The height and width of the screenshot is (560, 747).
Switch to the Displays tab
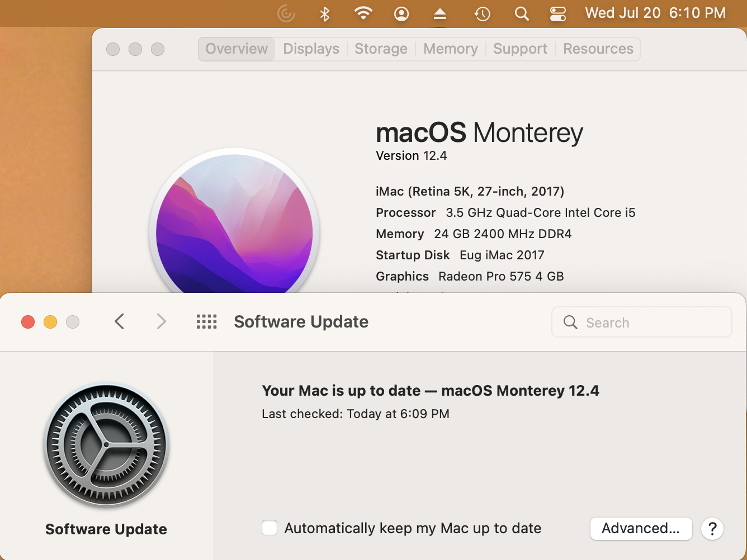tap(311, 49)
